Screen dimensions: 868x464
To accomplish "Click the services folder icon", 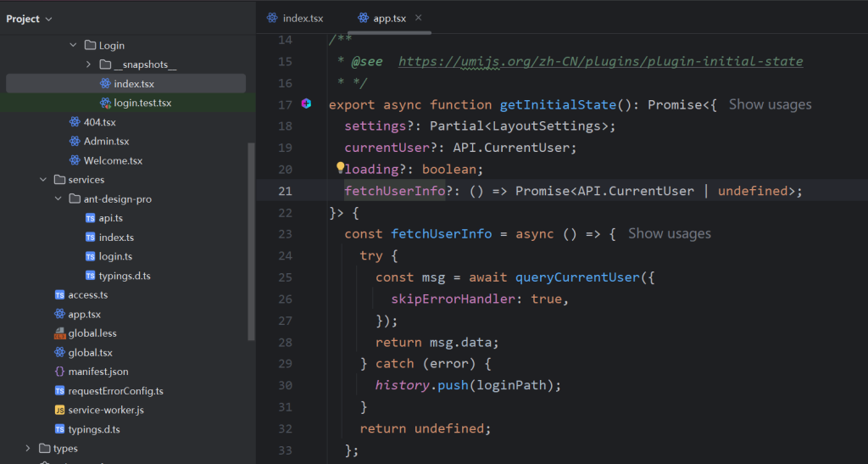I will click(x=60, y=179).
